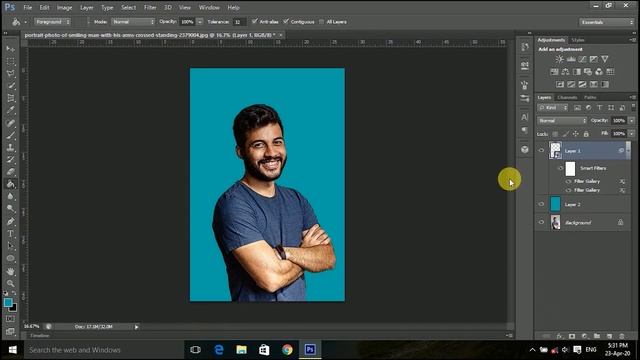
Task: Select the Zoom tool
Action: click(10, 283)
